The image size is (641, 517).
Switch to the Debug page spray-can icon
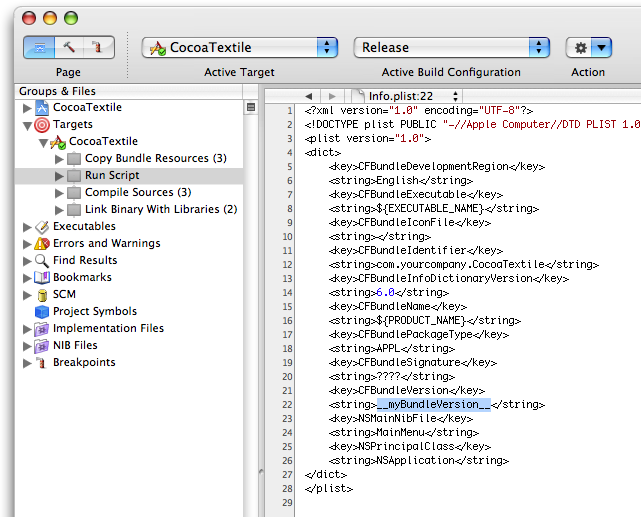(97, 47)
